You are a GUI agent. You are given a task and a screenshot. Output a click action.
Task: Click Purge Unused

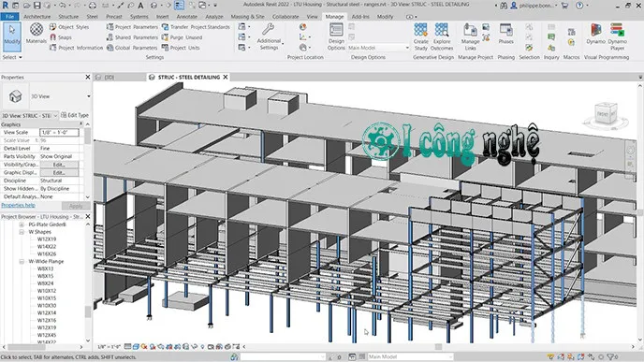pyautogui.click(x=182, y=37)
